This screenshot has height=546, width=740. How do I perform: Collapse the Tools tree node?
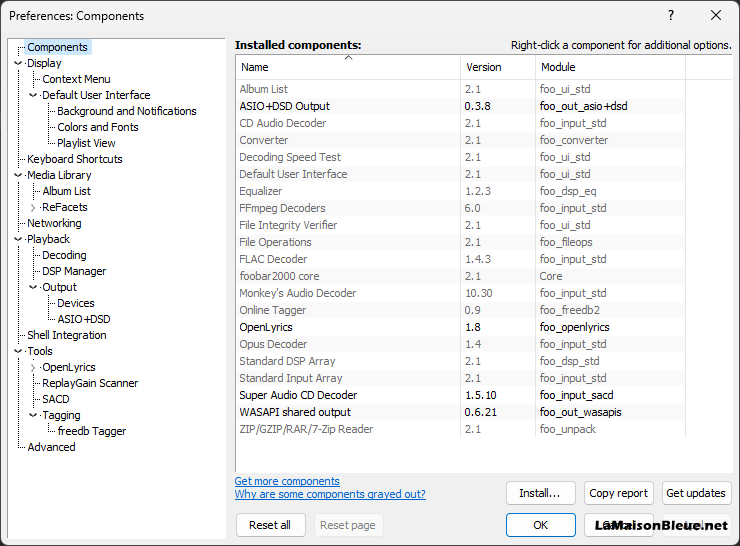[x=18, y=351]
